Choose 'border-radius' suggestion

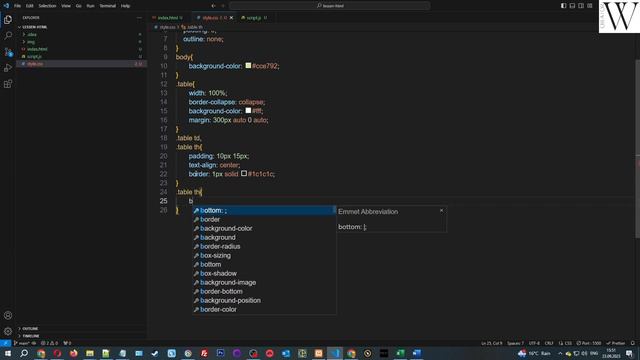(264, 247)
